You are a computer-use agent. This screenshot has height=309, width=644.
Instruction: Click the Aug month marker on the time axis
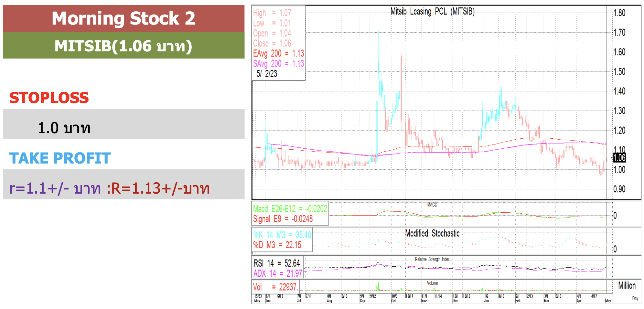pyautogui.click(x=329, y=301)
